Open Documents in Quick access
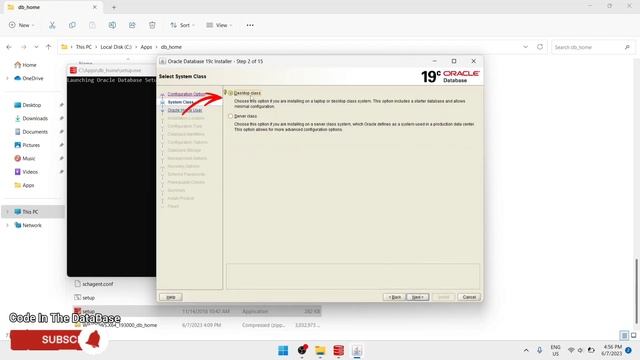The height and width of the screenshot is (360, 640). [31, 132]
